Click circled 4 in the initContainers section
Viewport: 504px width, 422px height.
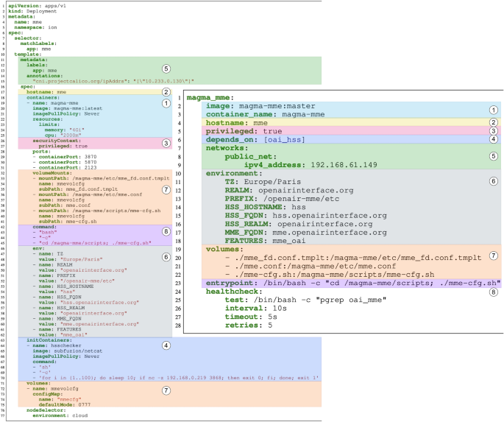point(166,344)
